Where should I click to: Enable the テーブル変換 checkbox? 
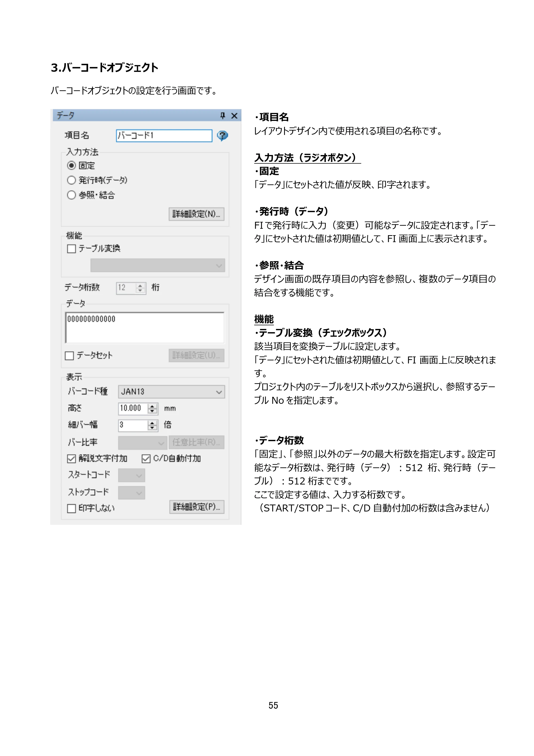[x=71, y=249]
